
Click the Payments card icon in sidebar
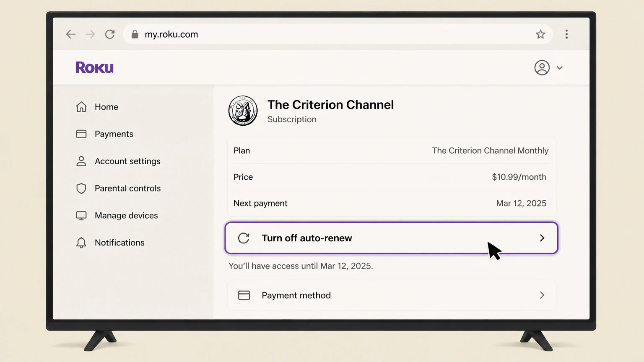[81, 134]
